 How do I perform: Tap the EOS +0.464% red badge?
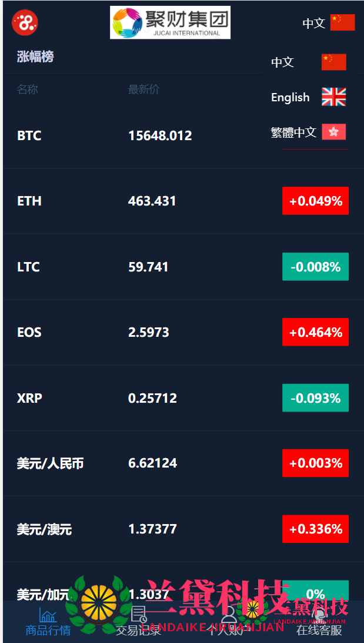(x=315, y=332)
